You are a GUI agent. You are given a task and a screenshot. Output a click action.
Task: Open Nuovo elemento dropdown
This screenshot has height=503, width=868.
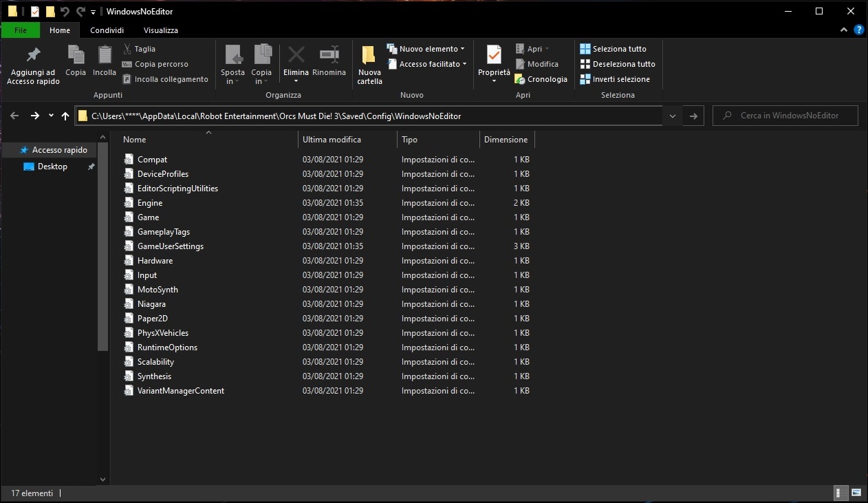click(426, 49)
